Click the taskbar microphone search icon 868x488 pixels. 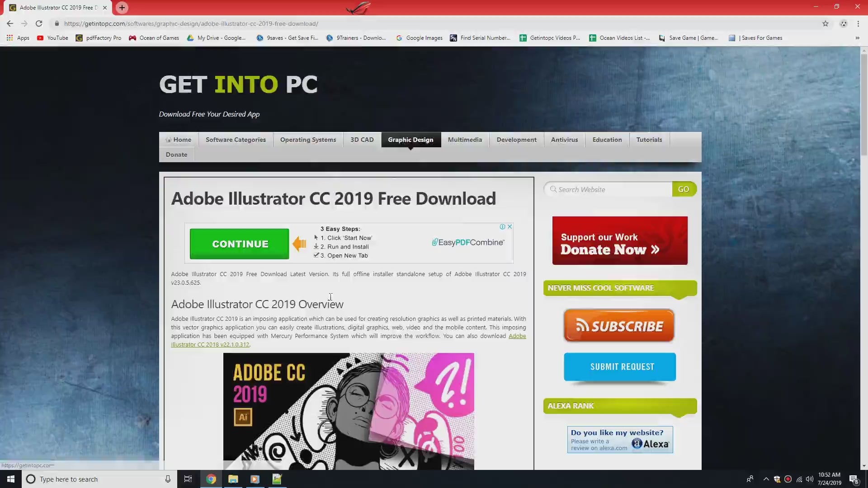[168, 479]
